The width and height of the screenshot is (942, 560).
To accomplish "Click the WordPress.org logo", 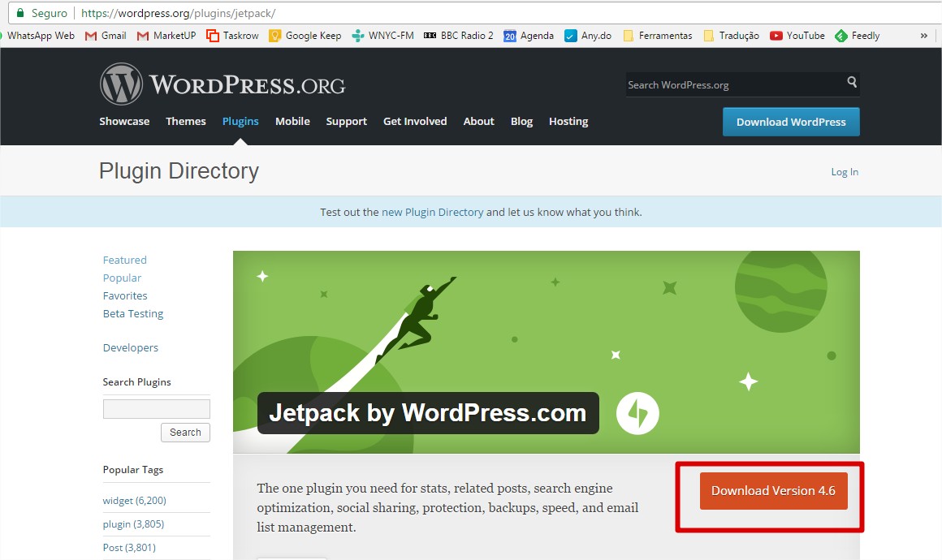I will [x=223, y=84].
